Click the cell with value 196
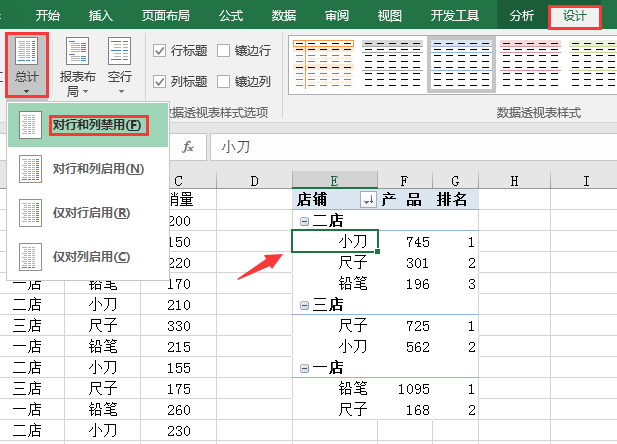The width and height of the screenshot is (617, 444). tap(405, 284)
